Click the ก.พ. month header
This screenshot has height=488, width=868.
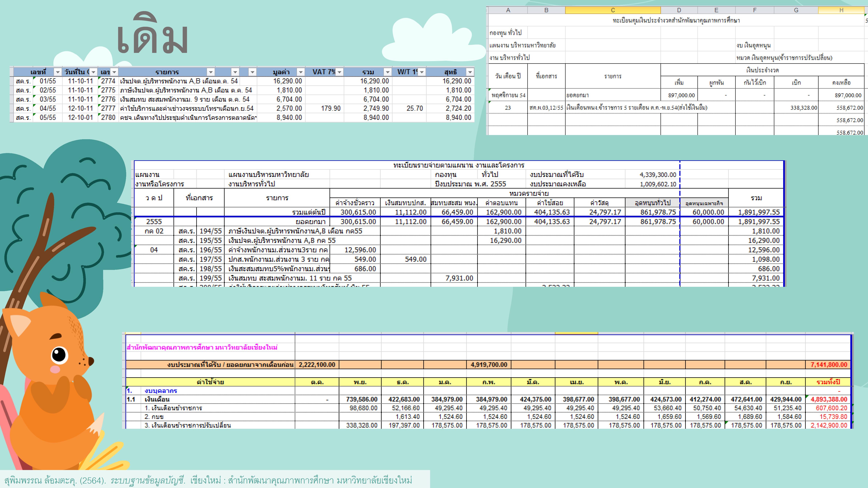(489, 382)
